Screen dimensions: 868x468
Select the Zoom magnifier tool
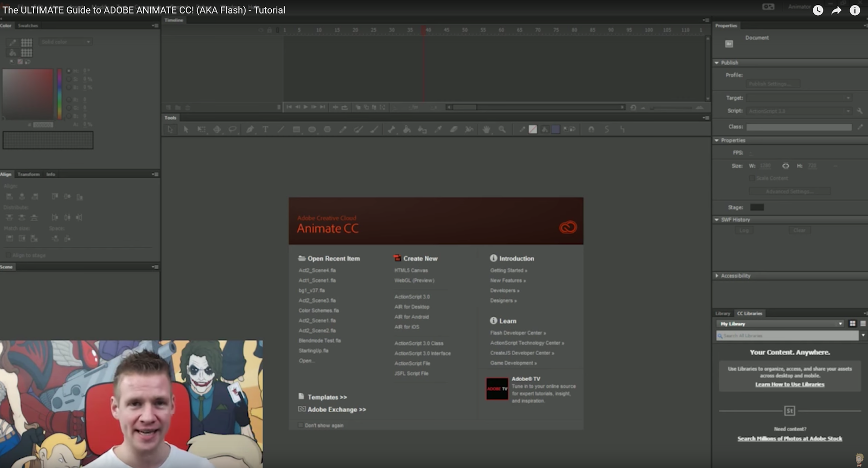point(502,129)
